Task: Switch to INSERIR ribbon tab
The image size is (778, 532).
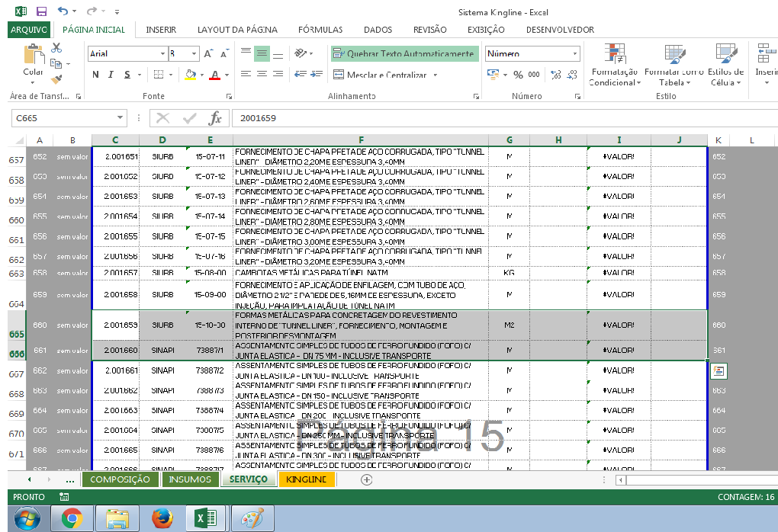Action: click(161, 30)
